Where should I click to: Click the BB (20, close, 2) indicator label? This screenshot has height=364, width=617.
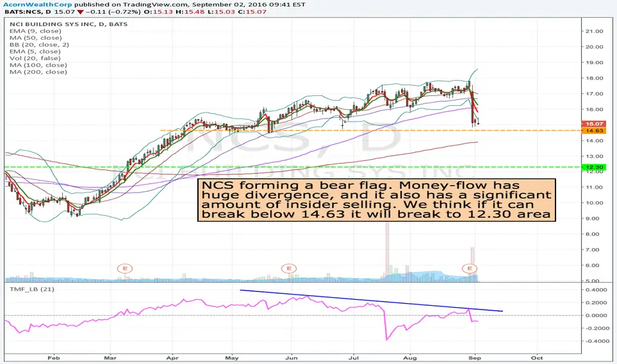(39, 44)
